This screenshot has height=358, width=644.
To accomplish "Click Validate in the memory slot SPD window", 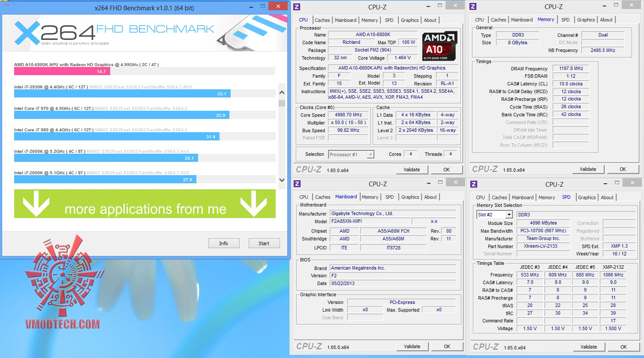I will tap(589, 347).
